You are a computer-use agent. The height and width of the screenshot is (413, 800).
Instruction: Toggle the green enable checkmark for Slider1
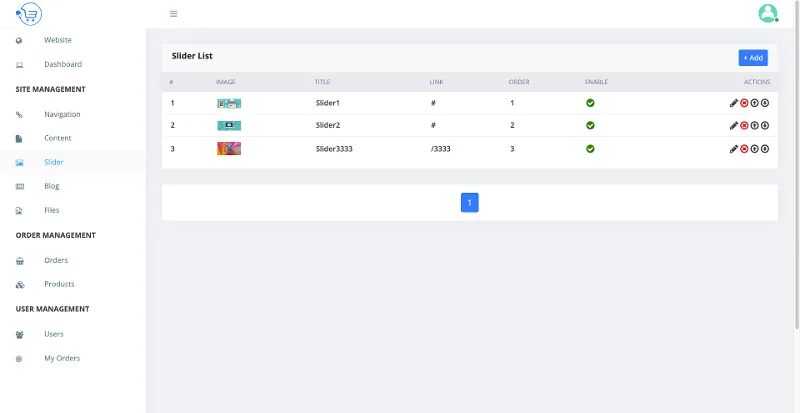click(590, 103)
